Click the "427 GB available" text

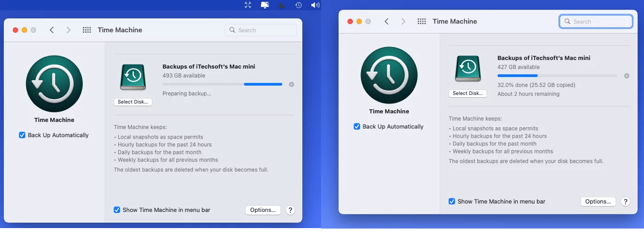coord(518,67)
